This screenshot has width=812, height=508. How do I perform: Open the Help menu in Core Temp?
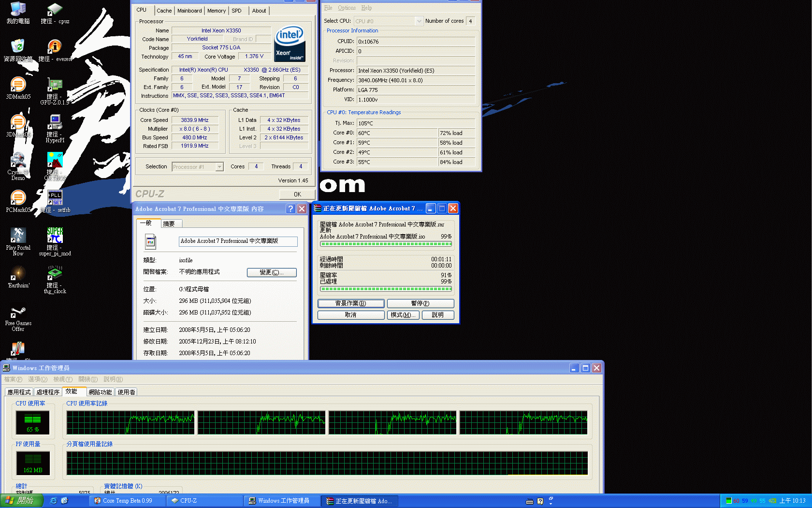point(366,8)
